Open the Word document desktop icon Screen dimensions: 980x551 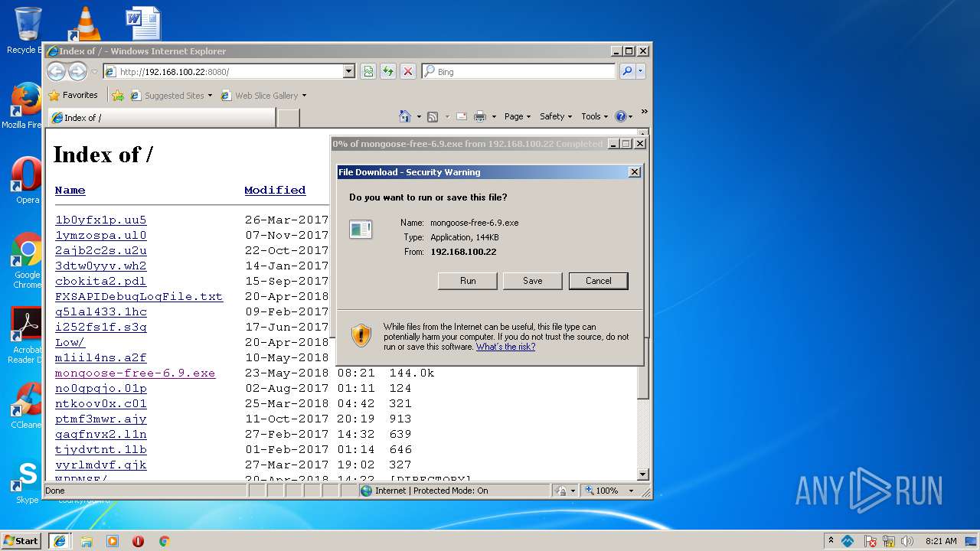143,23
